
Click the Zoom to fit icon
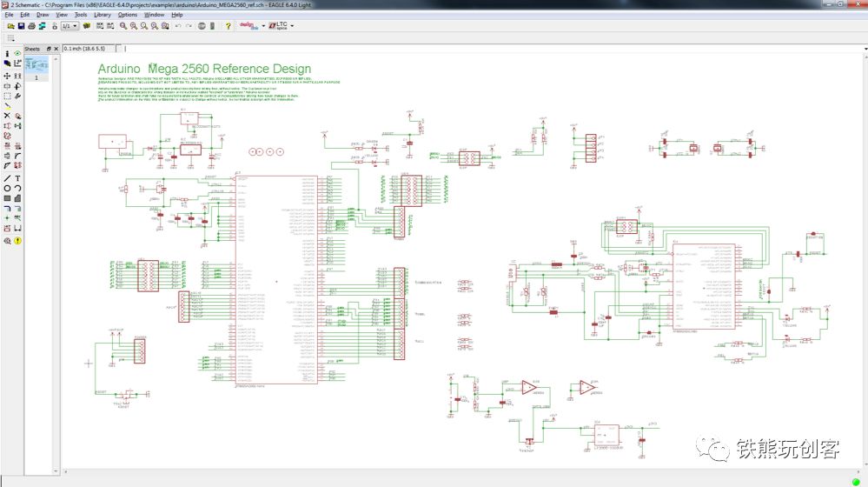(x=123, y=26)
